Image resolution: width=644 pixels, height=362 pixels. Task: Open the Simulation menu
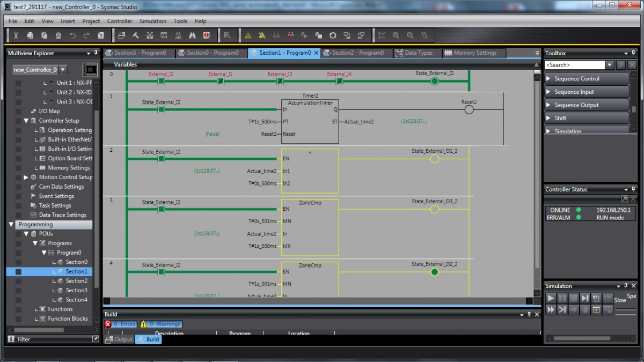(x=152, y=21)
